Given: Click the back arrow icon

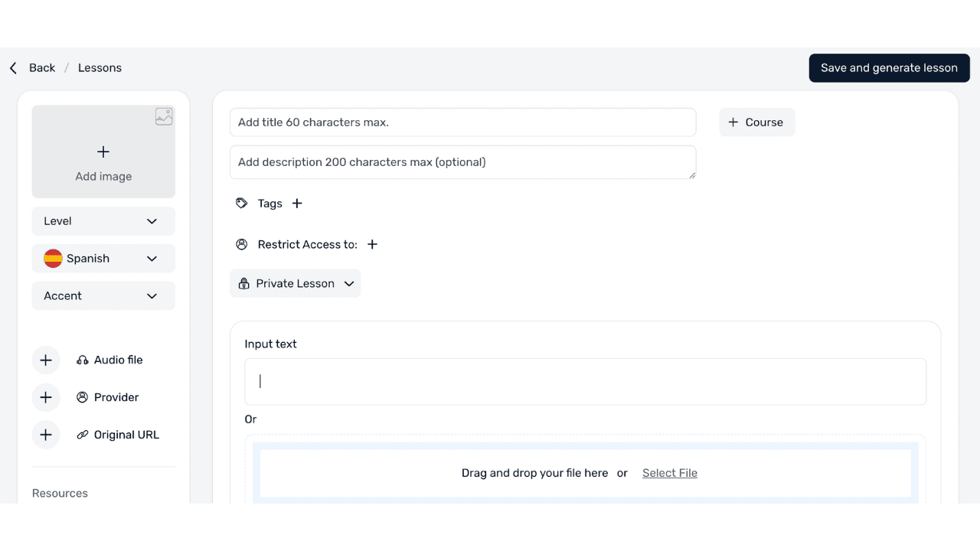Looking at the screenshot, I should tap(13, 68).
